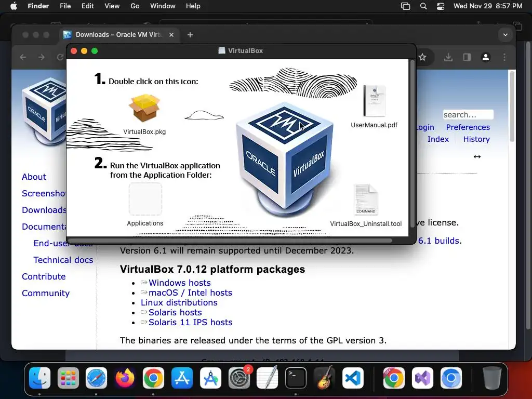The image size is (532, 399).
Task: Click the website search field
Action: (468, 115)
